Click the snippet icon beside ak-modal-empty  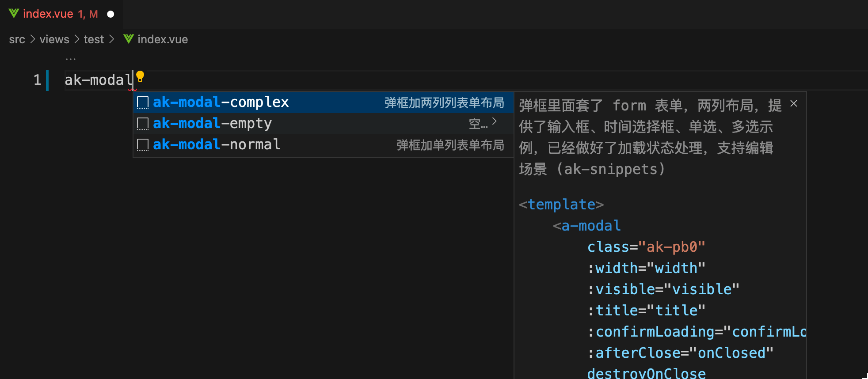(x=142, y=124)
